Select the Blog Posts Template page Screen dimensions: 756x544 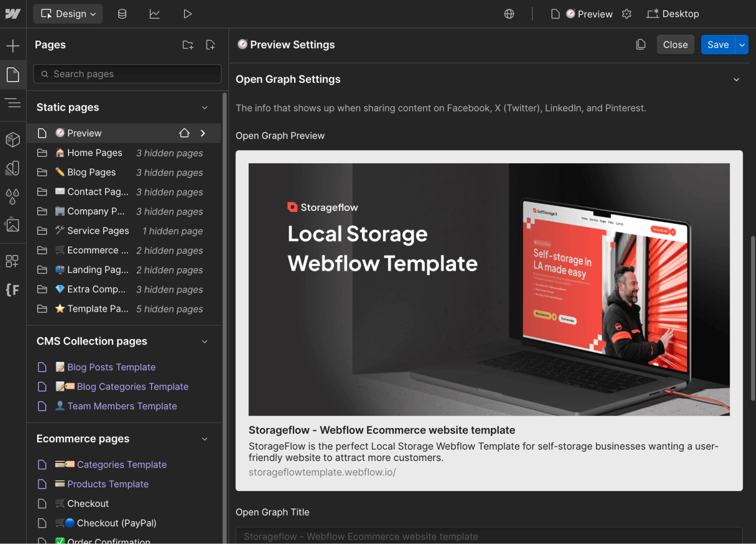tap(110, 367)
